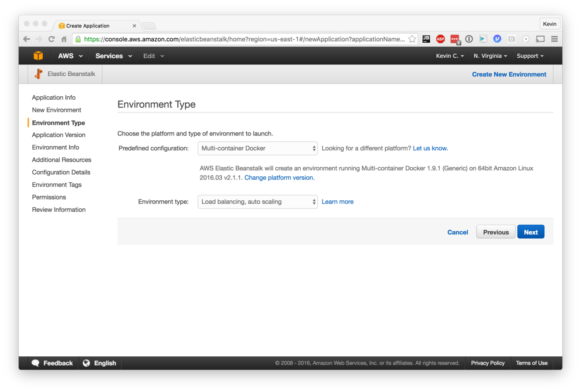581x392 pixels.
Task: Go to browser home icon
Action: tap(64, 39)
